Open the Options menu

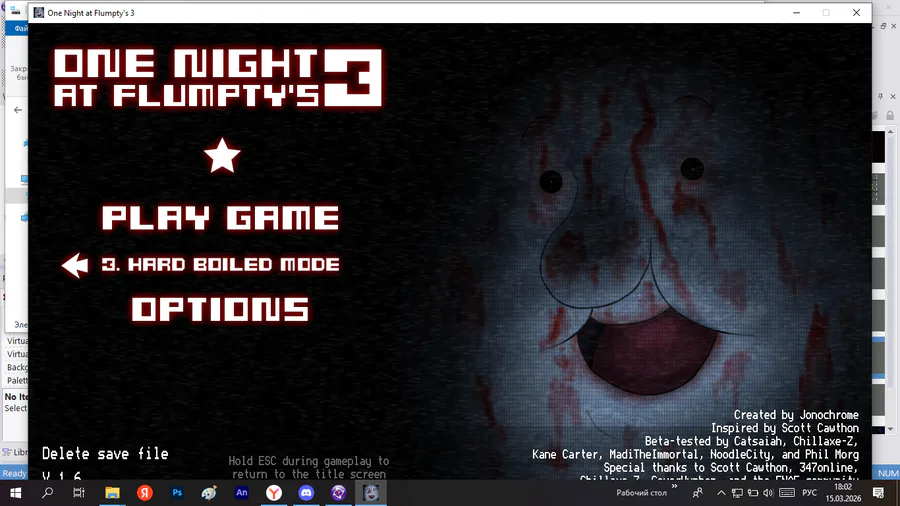coord(220,309)
